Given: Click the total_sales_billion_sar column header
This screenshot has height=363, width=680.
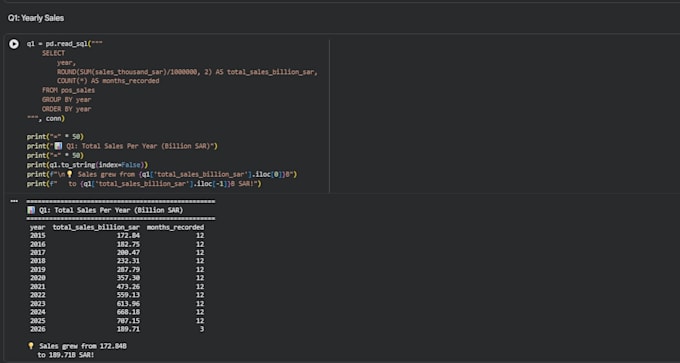Looking at the screenshot, I should click(96, 227).
